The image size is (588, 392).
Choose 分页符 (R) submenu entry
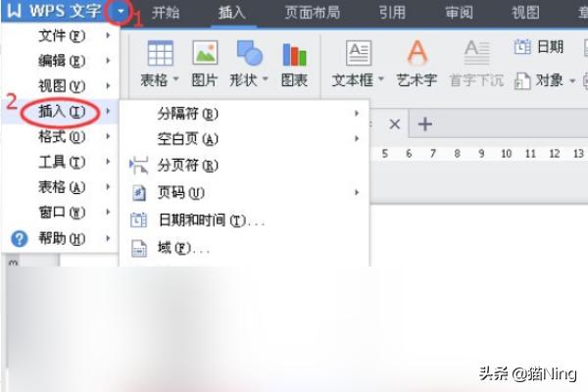point(244,165)
